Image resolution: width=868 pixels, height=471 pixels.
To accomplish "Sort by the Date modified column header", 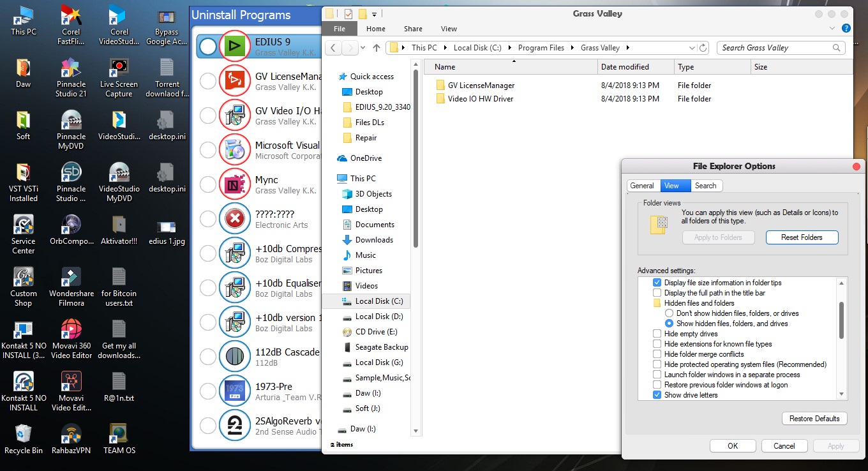I will 636,67.
